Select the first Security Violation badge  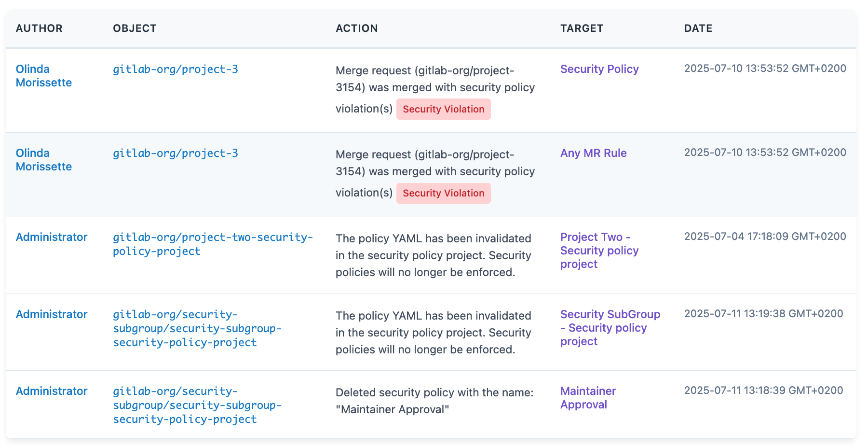443,109
